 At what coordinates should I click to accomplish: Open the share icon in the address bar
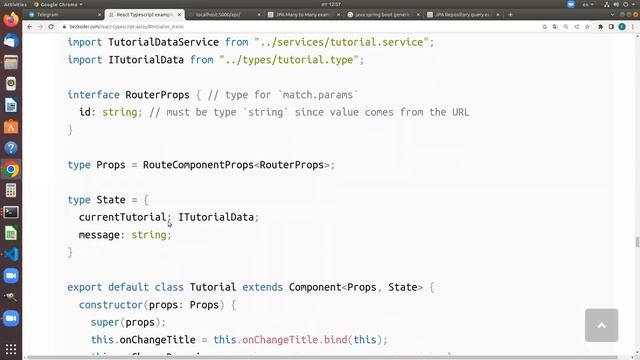coord(577,27)
